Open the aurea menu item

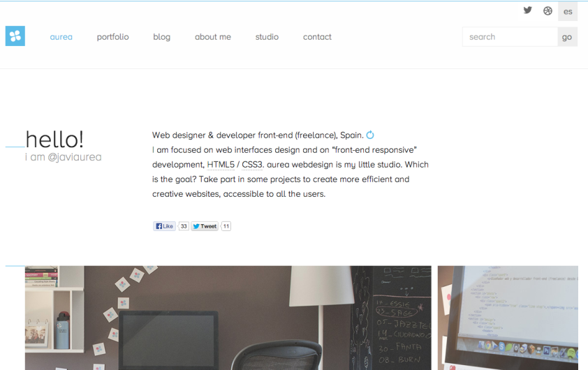pyautogui.click(x=61, y=37)
